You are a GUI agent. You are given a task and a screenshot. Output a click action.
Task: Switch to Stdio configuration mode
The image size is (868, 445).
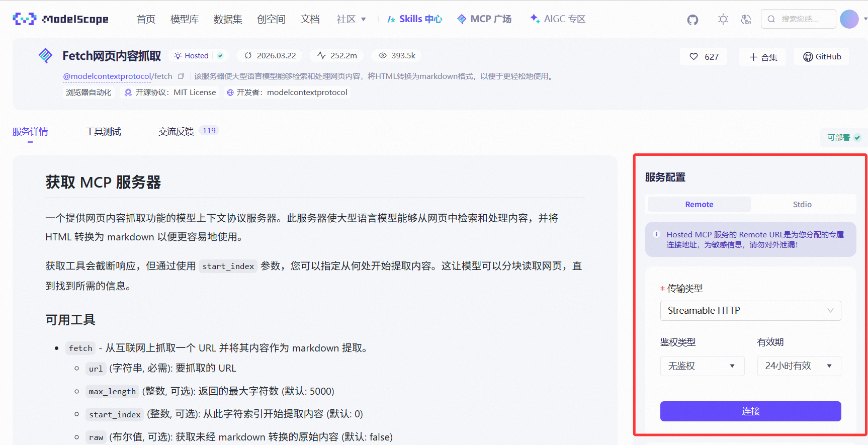click(x=802, y=205)
